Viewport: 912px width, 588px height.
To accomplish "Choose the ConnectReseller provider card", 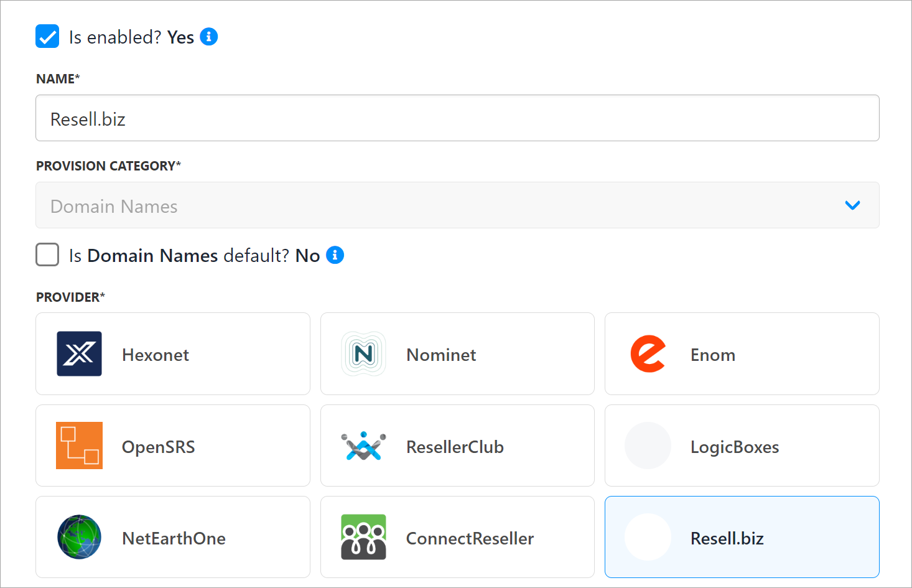I will tap(457, 537).
